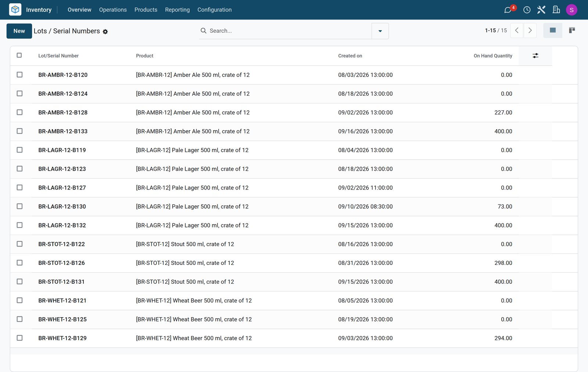The image size is (588, 372).
Task: Create a New lot record
Action: tap(19, 31)
